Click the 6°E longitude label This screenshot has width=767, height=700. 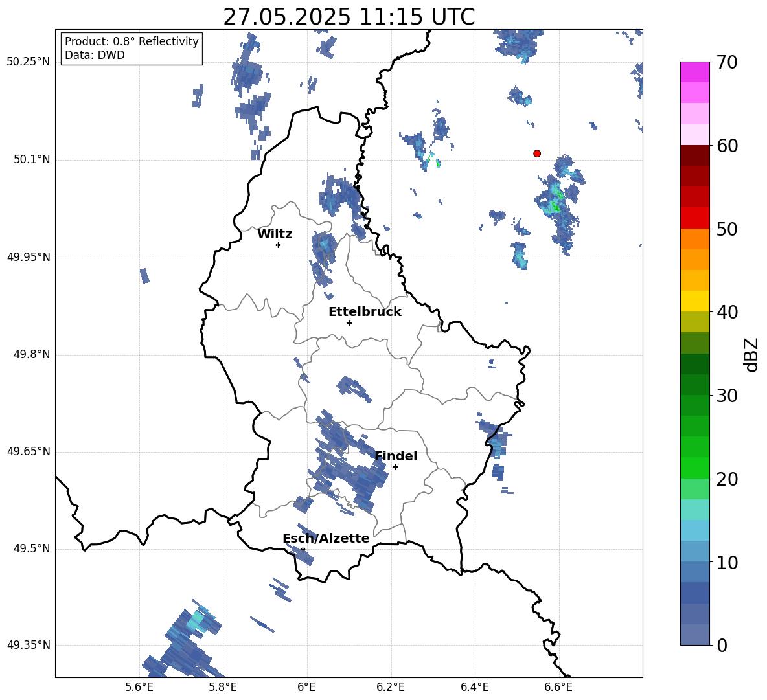point(306,687)
